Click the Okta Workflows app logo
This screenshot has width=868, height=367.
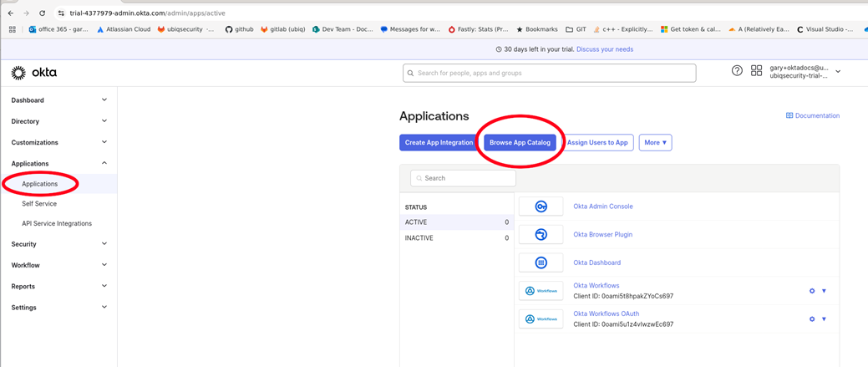pyautogui.click(x=541, y=291)
